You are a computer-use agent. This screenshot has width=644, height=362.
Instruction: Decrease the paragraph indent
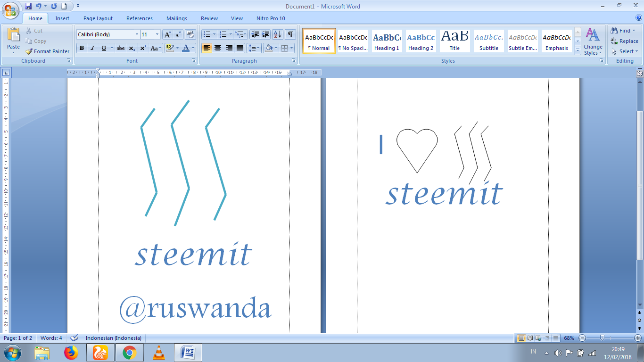pyautogui.click(x=255, y=34)
